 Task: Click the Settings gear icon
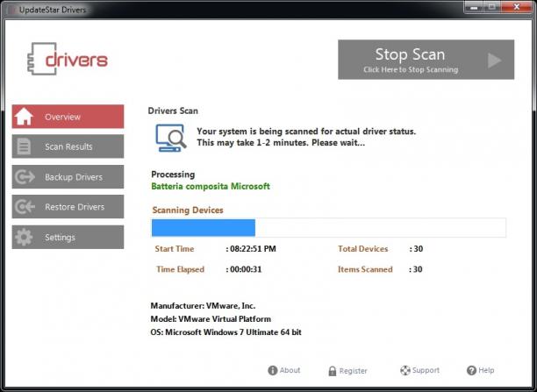[24, 237]
